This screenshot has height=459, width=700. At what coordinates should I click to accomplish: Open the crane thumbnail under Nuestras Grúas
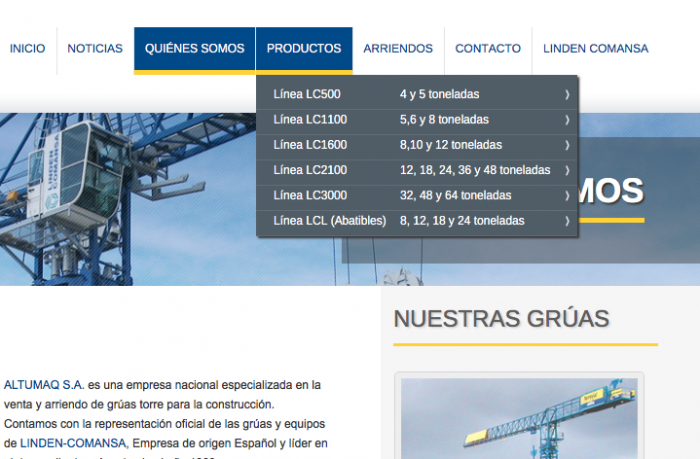[519, 420]
